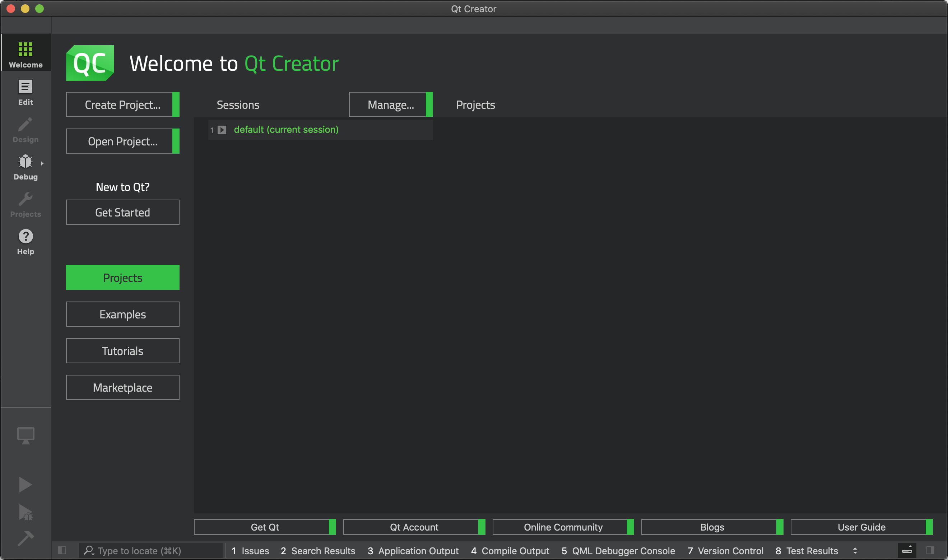Open the Manage sessions button
Screen dimensions: 948x560
pyautogui.click(x=391, y=104)
